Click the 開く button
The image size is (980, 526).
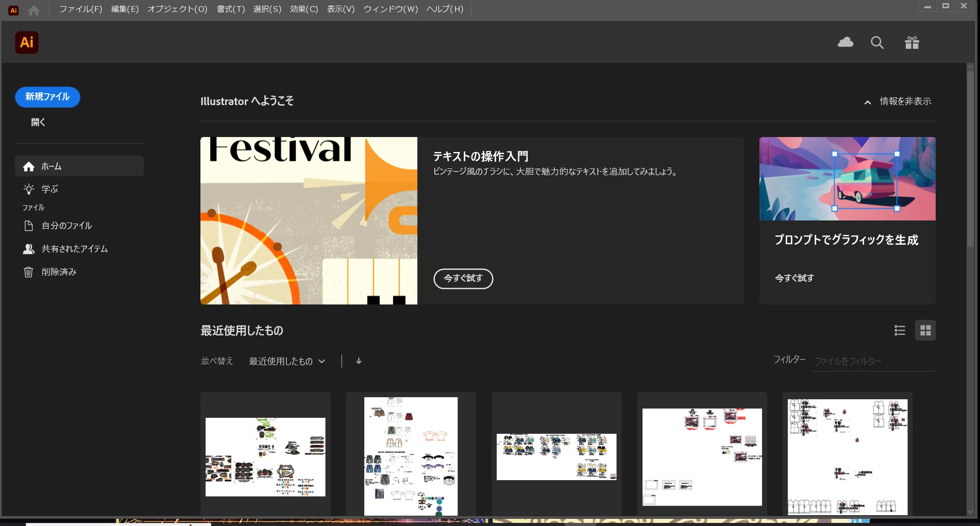(x=38, y=122)
